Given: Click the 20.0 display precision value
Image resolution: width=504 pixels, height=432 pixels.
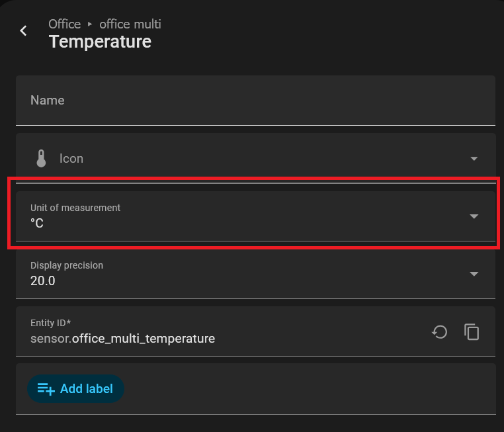Looking at the screenshot, I should [43, 281].
